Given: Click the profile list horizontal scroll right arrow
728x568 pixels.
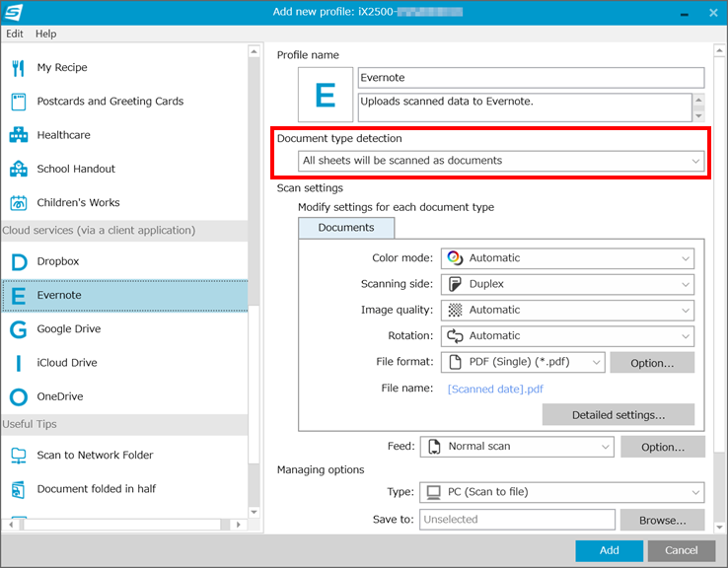Looking at the screenshot, I should point(238,525).
